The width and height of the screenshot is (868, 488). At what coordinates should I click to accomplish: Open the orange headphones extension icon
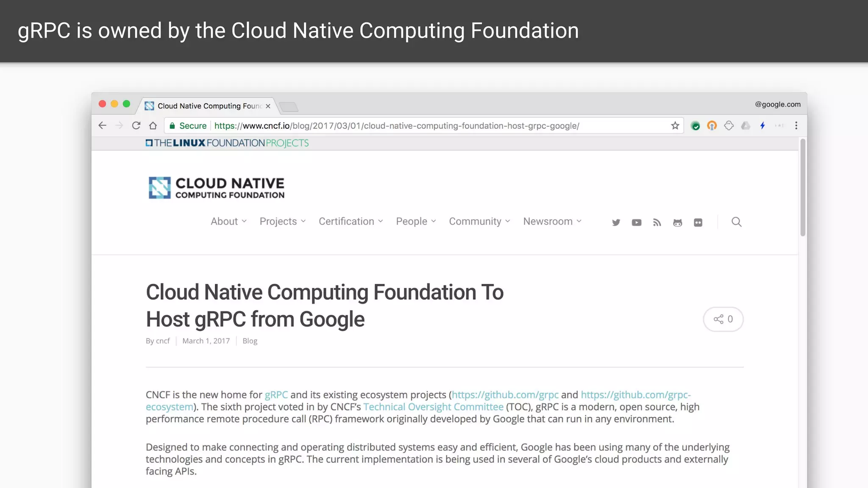712,125
